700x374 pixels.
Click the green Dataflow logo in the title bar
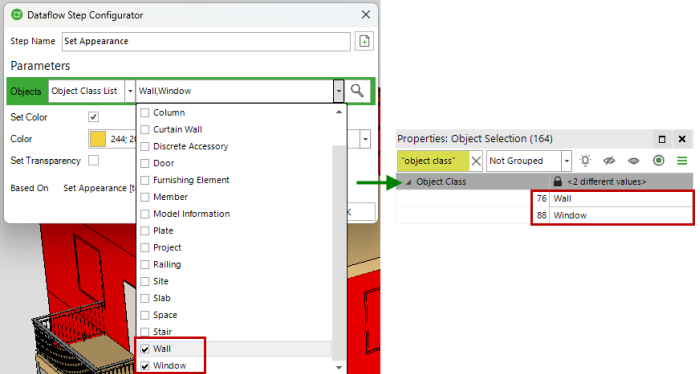17,15
